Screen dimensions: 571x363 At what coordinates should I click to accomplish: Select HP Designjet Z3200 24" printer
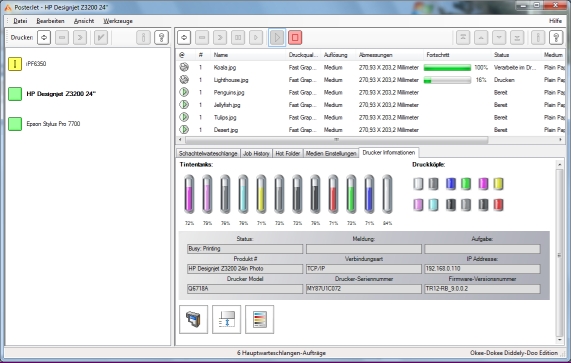61,94
